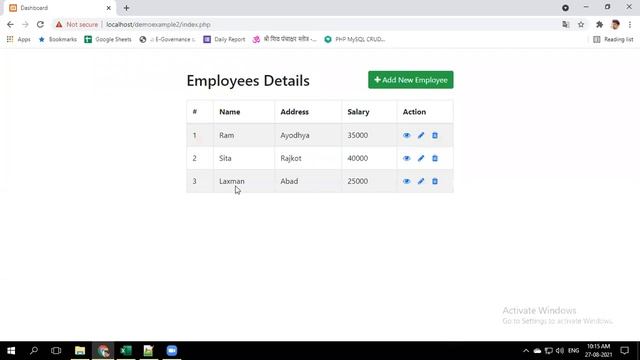Go back in browser history
Image resolution: width=640 pixels, height=360 pixels.
tap(10, 24)
